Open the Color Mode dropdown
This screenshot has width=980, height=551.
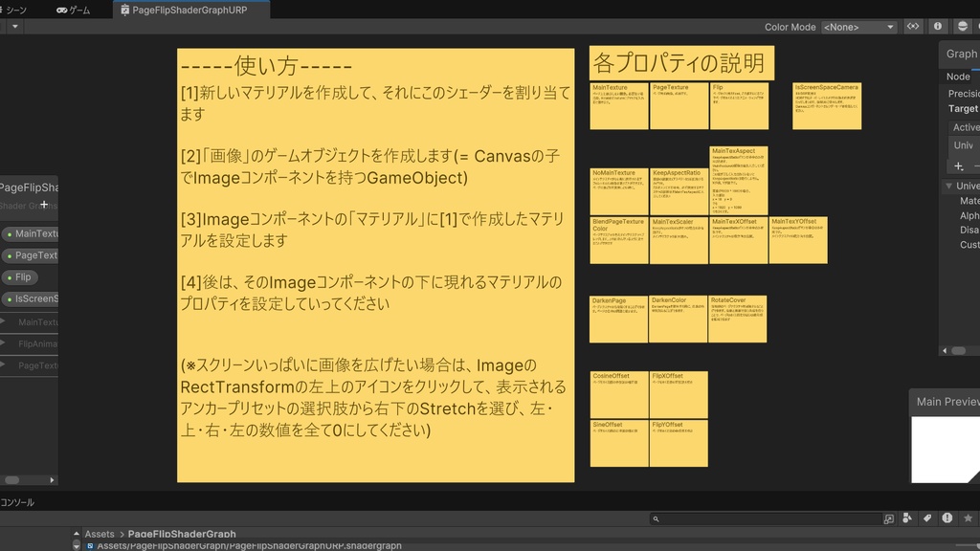click(858, 27)
